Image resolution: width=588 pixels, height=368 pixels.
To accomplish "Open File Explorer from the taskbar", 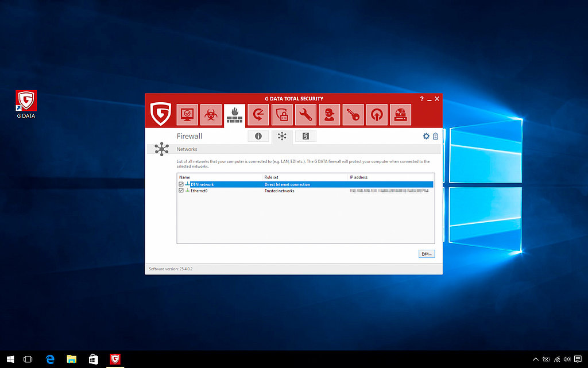I will click(x=72, y=359).
